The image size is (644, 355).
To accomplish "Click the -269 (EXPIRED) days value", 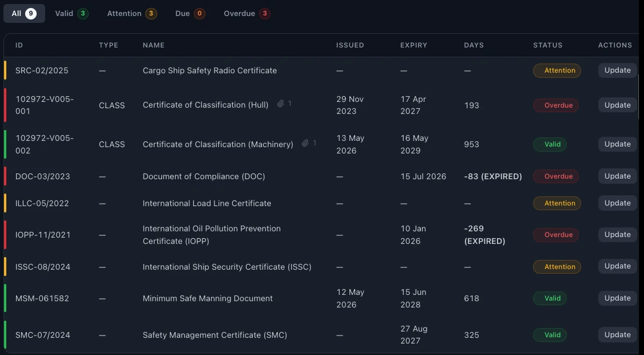I will point(484,235).
